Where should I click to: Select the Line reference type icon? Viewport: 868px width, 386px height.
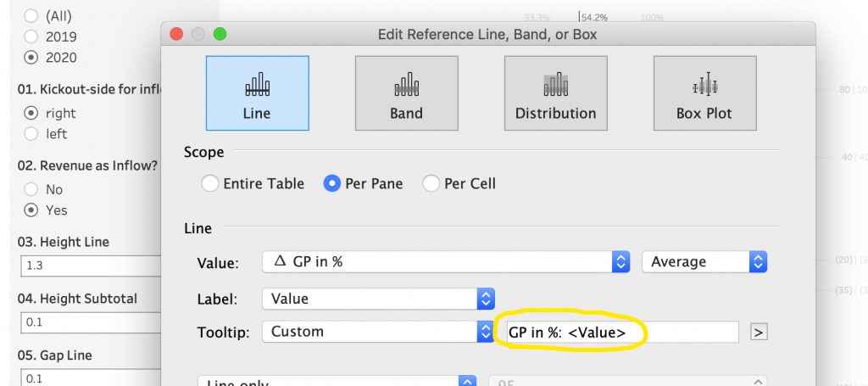(258, 93)
